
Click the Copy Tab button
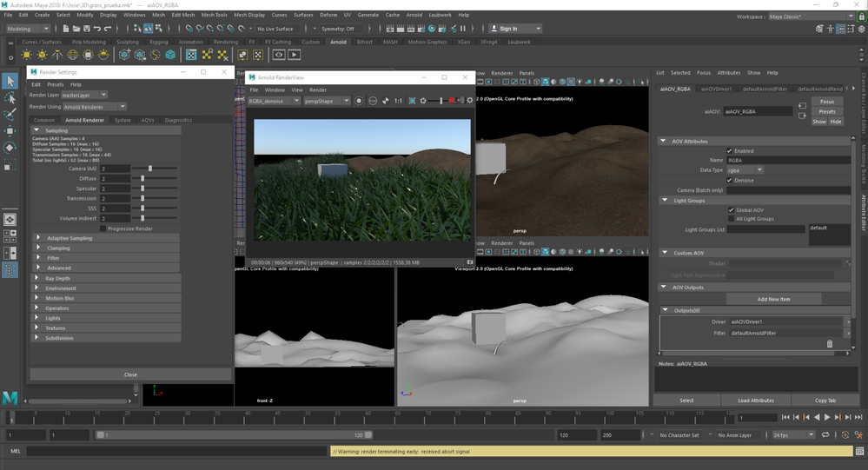click(825, 400)
